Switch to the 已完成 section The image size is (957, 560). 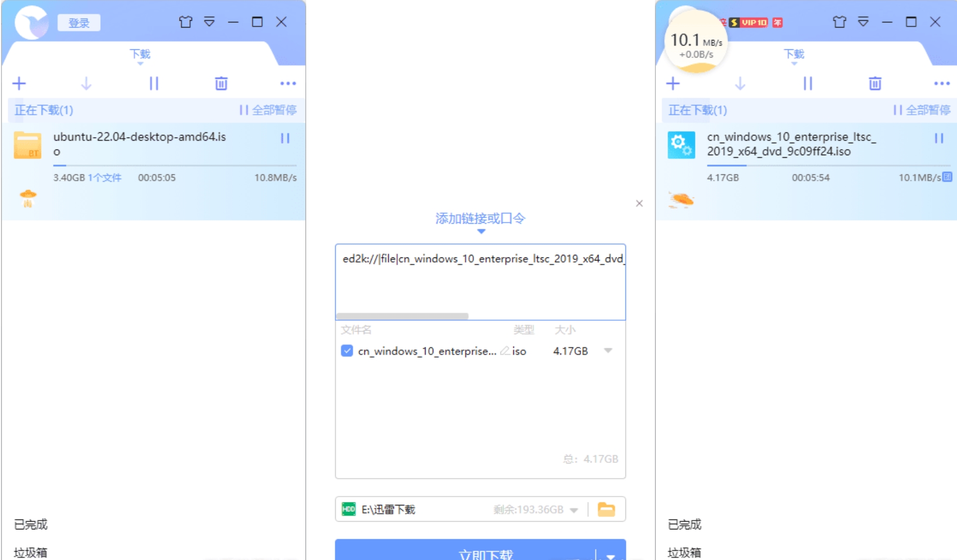pos(31,524)
